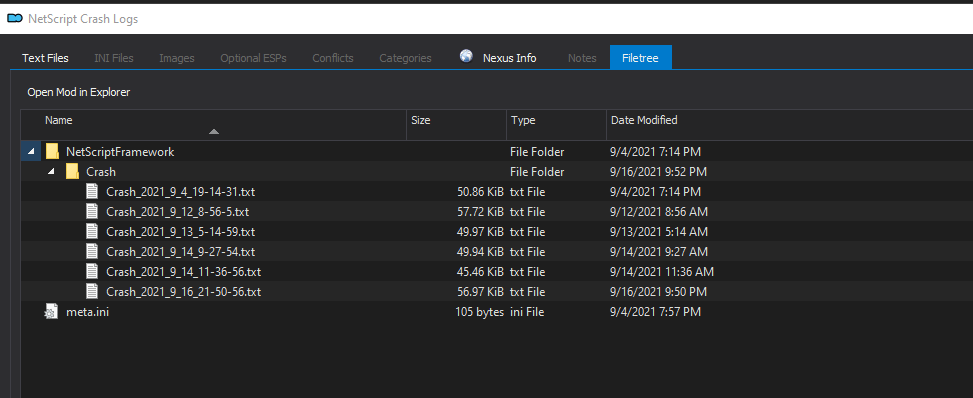Click the Crash folder icon
Screen dimensions: 973x398
click(73, 171)
